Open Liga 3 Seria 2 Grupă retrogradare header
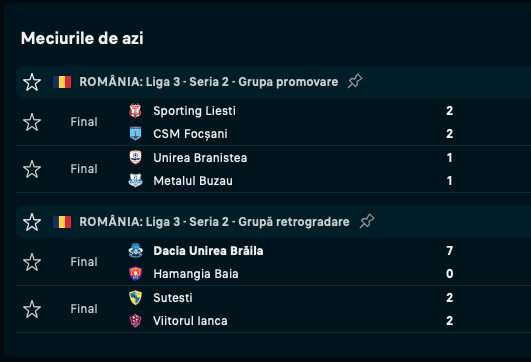 click(x=214, y=221)
